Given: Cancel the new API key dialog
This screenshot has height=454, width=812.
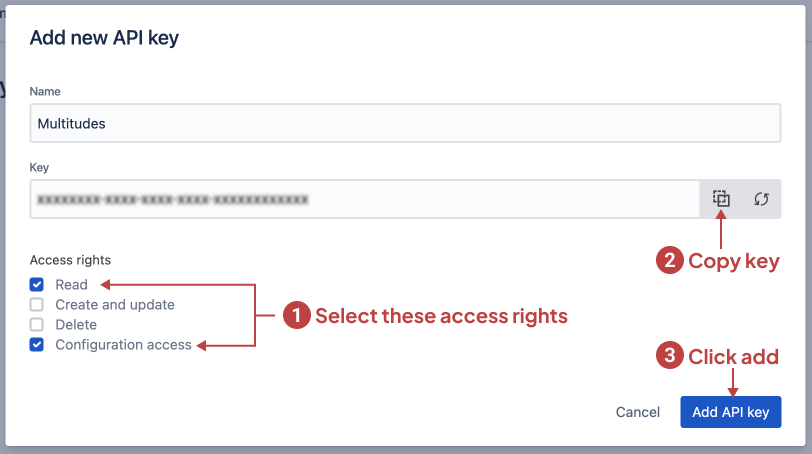Looking at the screenshot, I should 638,412.
